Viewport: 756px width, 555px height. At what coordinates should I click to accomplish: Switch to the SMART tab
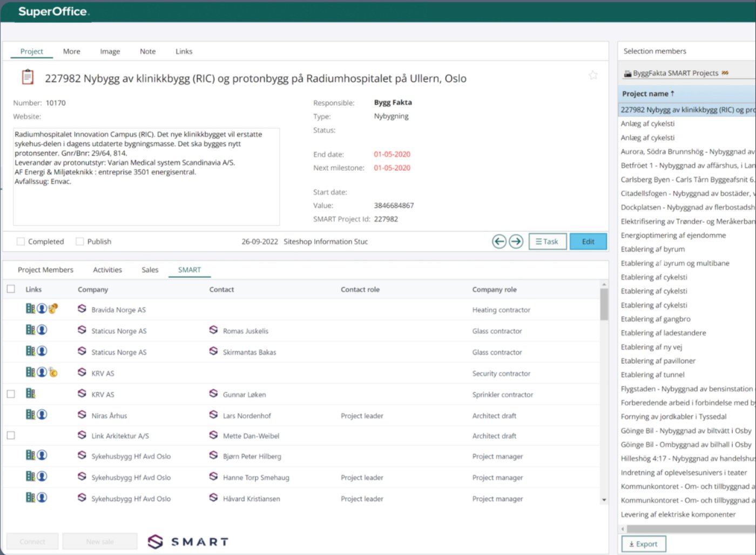(189, 269)
